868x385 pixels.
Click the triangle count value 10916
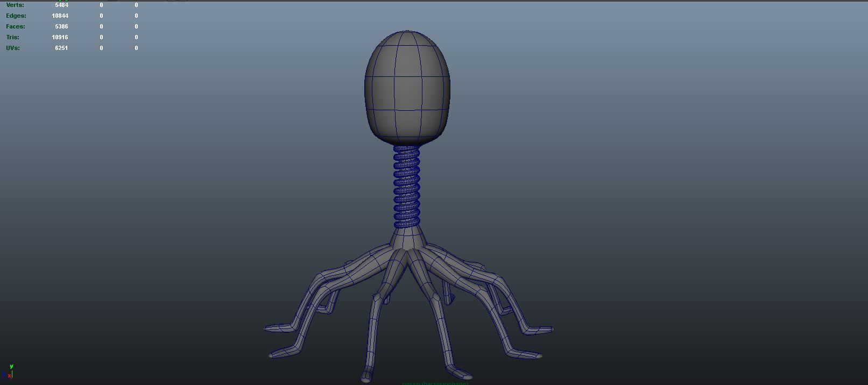tap(60, 37)
